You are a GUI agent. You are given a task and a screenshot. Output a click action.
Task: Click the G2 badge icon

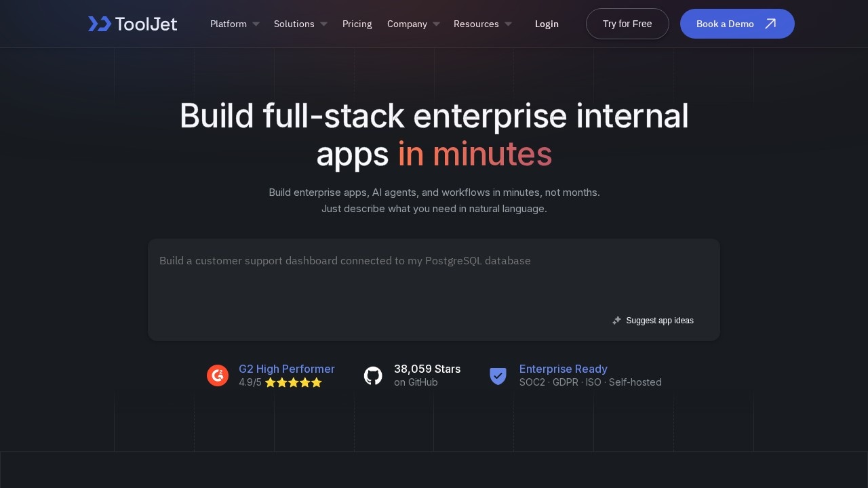218,375
